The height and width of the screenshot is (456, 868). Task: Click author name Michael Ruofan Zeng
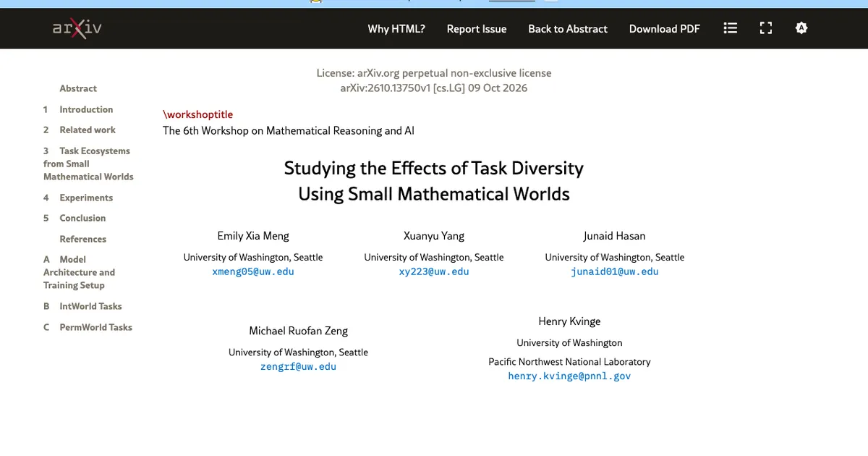[x=299, y=331]
